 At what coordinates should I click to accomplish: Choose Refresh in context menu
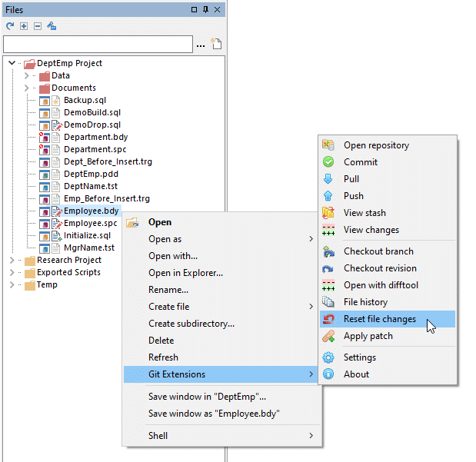coord(222,357)
